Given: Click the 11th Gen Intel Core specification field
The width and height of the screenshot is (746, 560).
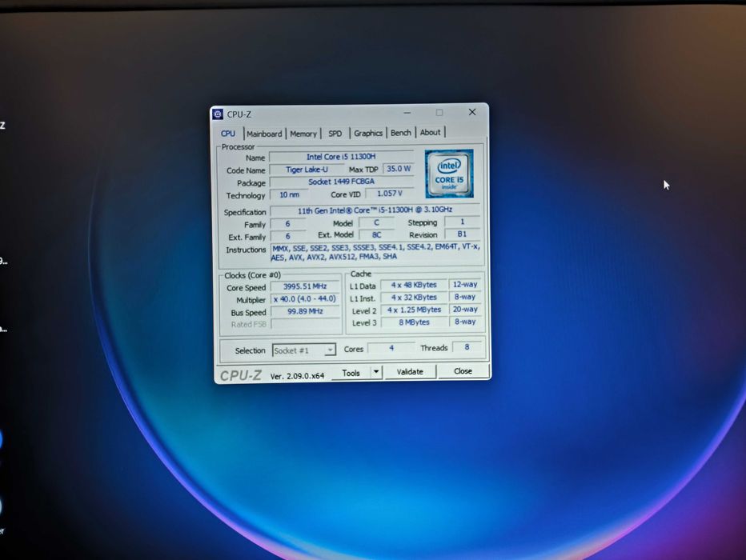Looking at the screenshot, I should coord(375,210).
